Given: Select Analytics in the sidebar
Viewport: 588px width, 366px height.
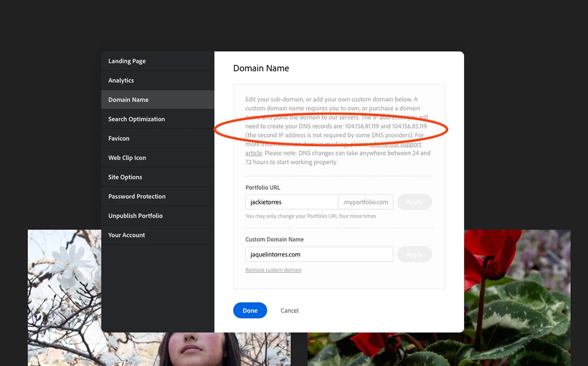Looking at the screenshot, I should pyautogui.click(x=121, y=80).
